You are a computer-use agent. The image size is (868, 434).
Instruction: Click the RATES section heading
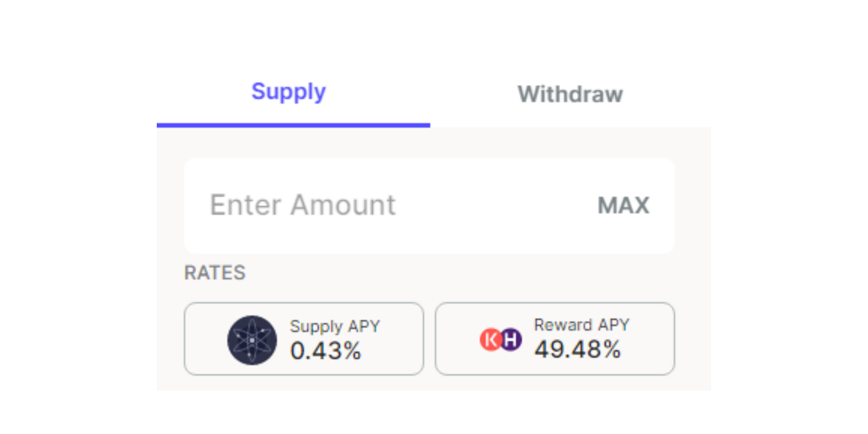coord(215,272)
